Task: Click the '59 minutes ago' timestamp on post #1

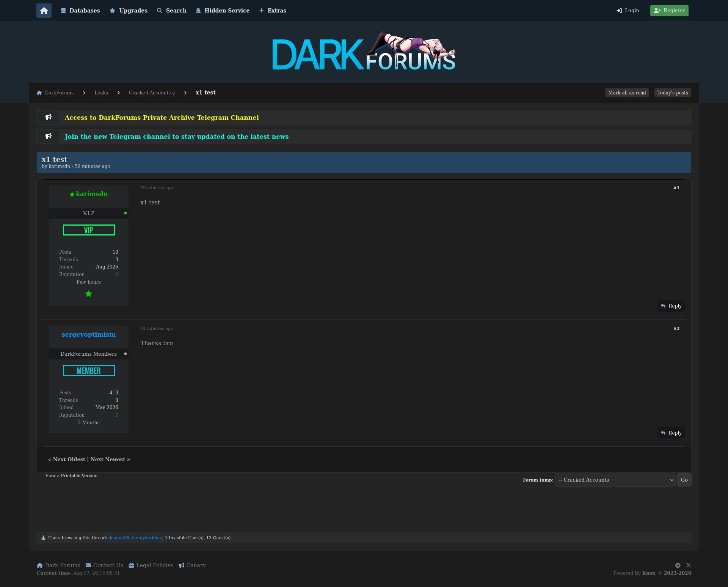Action: [x=157, y=188]
